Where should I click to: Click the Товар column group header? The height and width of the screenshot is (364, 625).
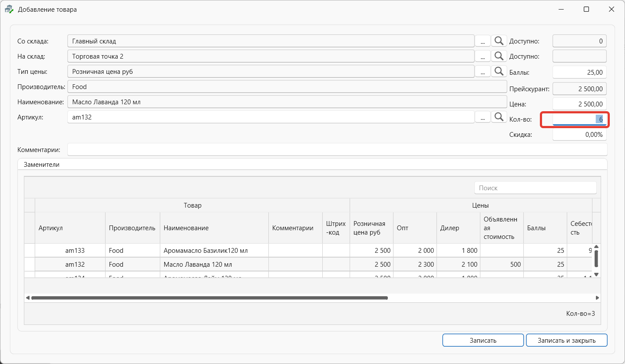(x=192, y=205)
